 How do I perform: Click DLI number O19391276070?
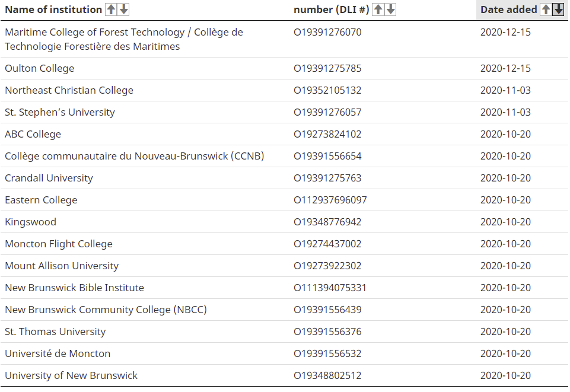tap(327, 32)
